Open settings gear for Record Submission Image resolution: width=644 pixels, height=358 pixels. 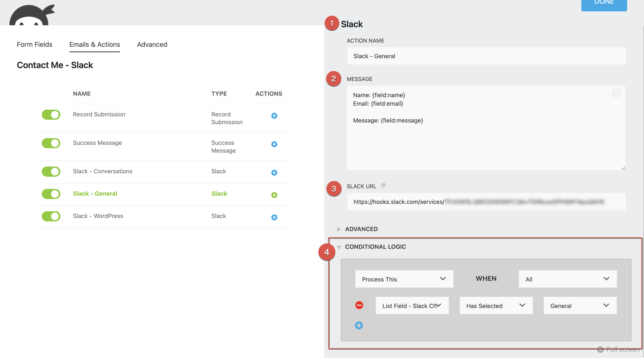pos(274,116)
